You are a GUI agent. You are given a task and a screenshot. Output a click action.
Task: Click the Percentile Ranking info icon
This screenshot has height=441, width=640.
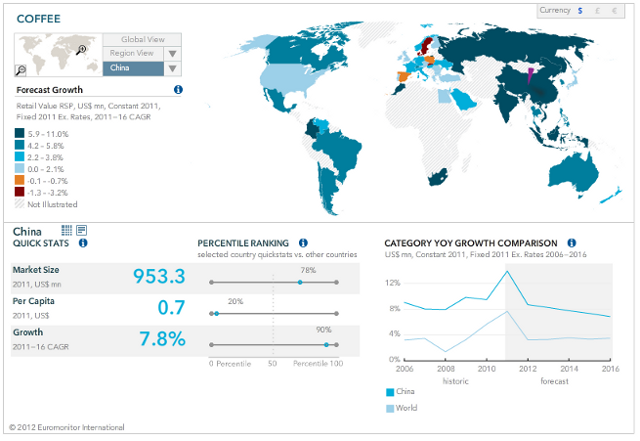pyautogui.click(x=303, y=243)
